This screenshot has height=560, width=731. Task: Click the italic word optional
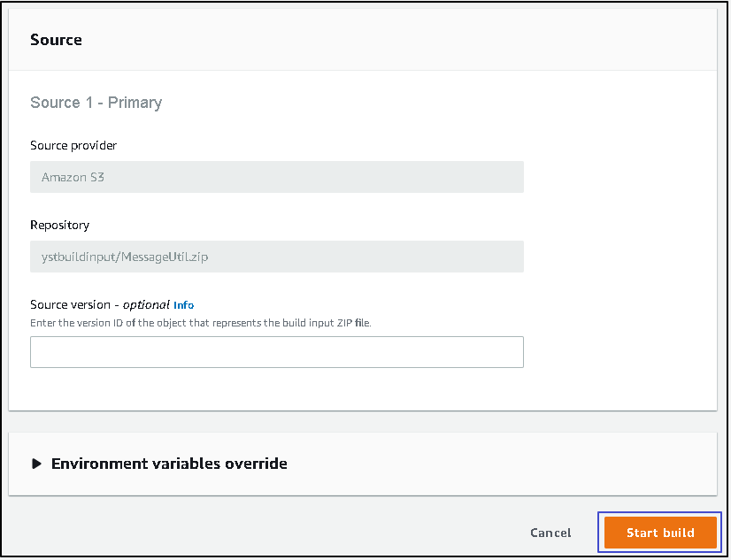click(x=146, y=304)
